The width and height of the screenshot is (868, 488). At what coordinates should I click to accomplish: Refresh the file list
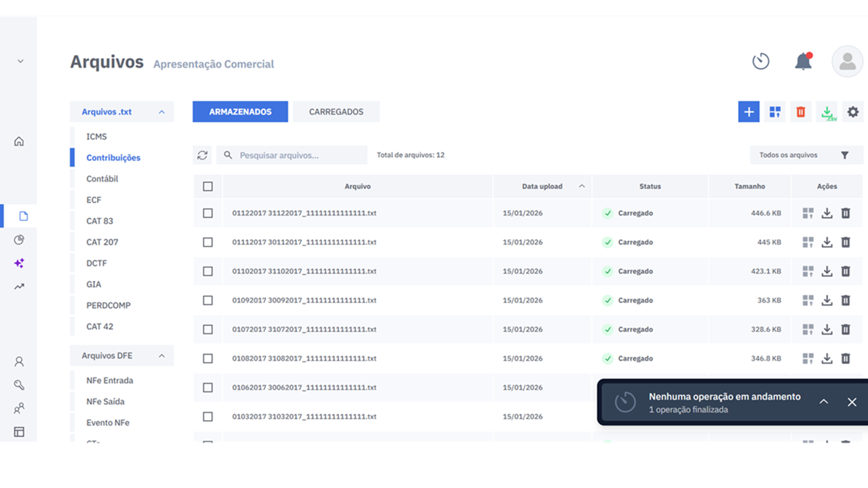click(x=202, y=155)
